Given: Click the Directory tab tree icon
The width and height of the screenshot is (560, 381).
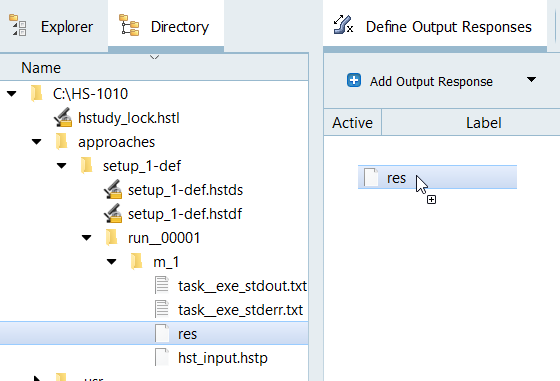Looking at the screenshot, I should coord(129,25).
